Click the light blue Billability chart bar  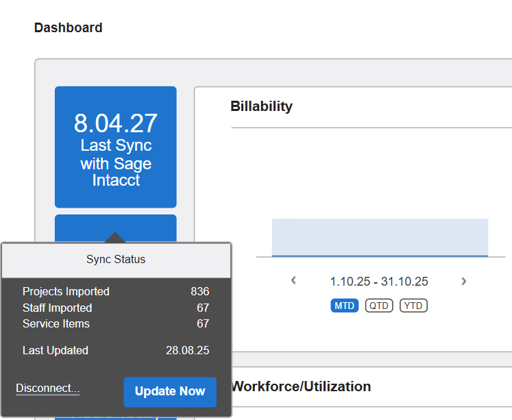click(x=380, y=237)
